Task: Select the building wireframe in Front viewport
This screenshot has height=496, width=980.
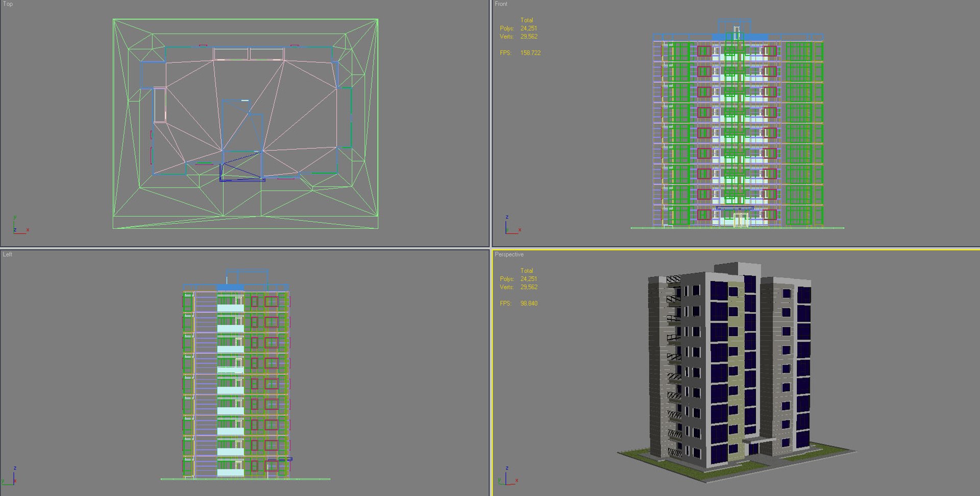Action: click(x=738, y=124)
